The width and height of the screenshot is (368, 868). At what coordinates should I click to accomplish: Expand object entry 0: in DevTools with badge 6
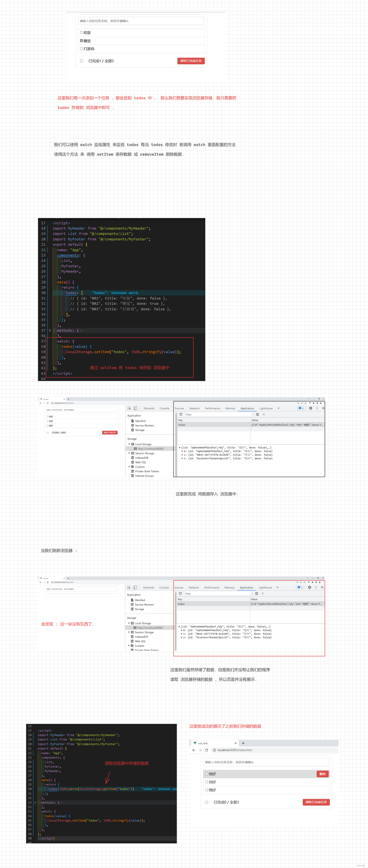point(182,451)
